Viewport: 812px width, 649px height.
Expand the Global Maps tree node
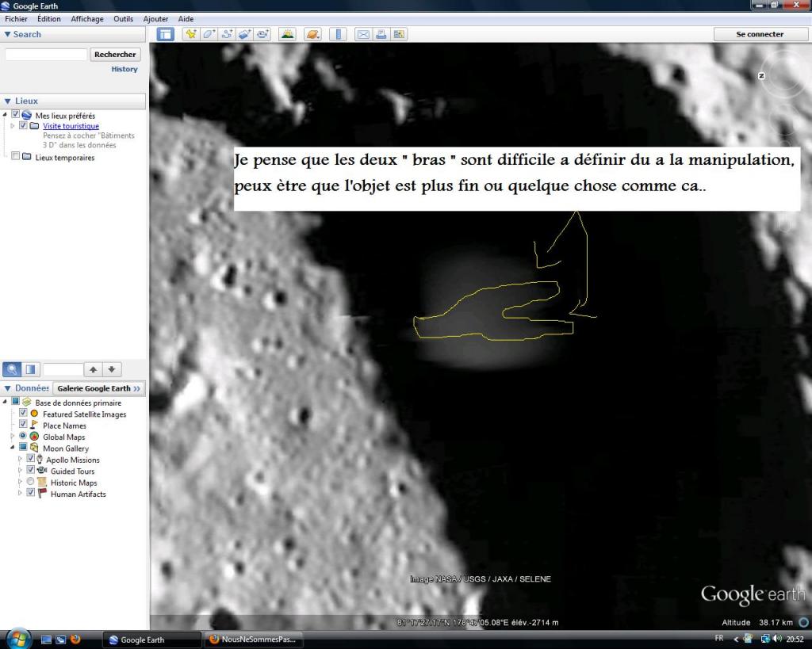point(13,437)
